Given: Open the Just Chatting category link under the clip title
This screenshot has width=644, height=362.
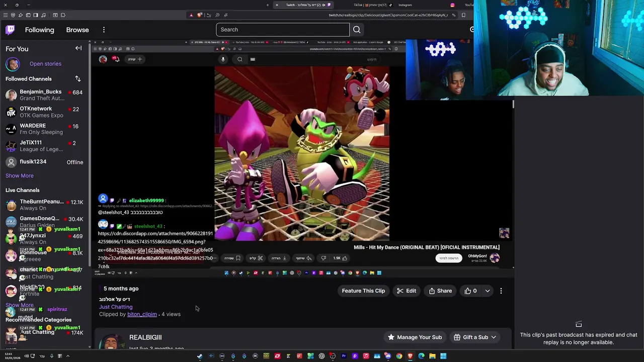Looking at the screenshot, I should pos(116,307).
